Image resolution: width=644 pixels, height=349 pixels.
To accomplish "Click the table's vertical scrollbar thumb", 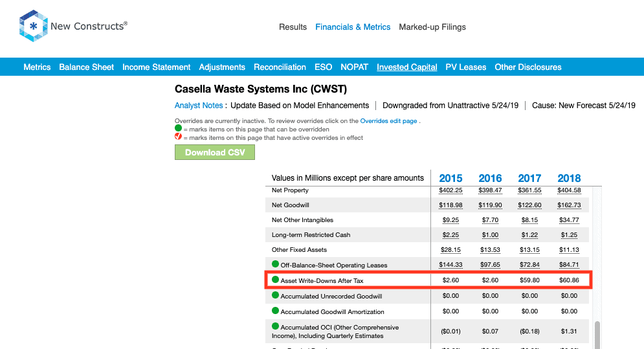I will [597, 335].
